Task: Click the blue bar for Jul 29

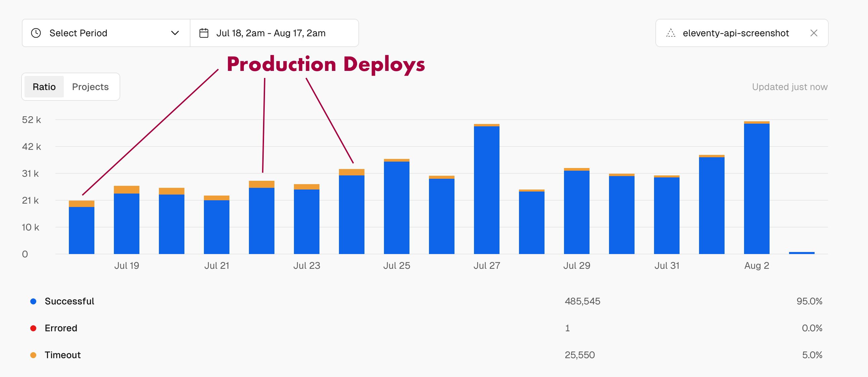Action: (x=576, y=212)
